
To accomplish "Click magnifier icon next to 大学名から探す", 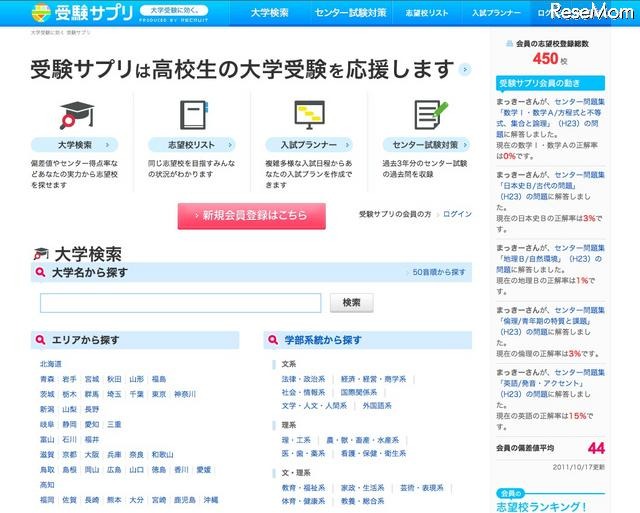I will pos(40,272).
